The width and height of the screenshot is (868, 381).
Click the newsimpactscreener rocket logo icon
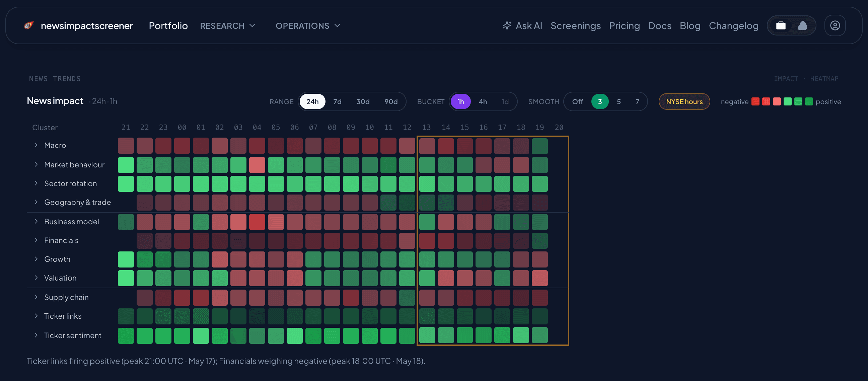click(x=29, y=25)
